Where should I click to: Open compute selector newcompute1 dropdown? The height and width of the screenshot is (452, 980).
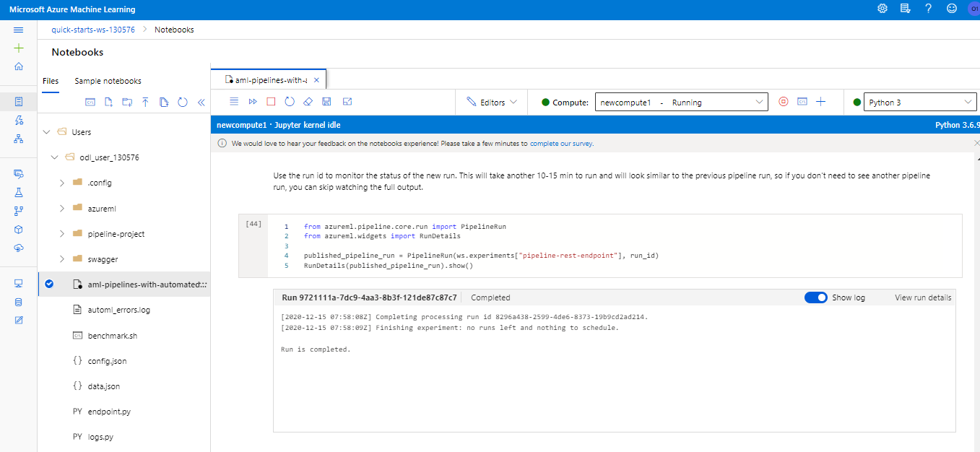pyautogui.click(x=681, y=103)
